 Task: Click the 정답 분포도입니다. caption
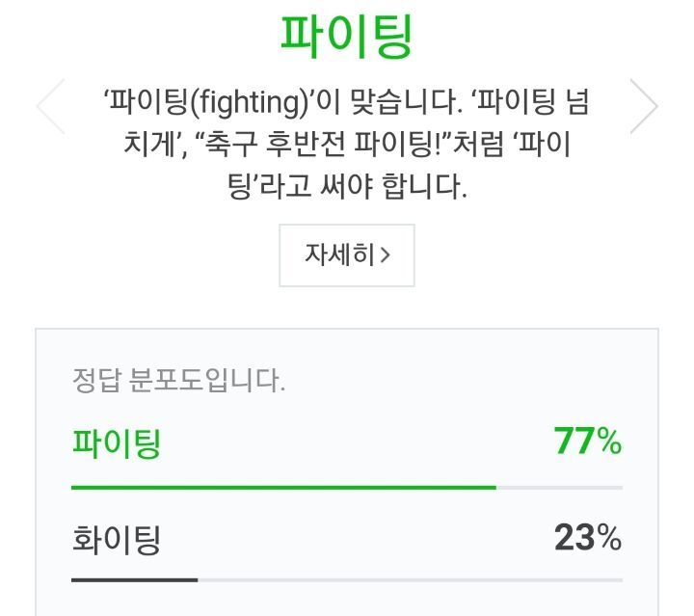pyautogui.click(x=179, y=380)
